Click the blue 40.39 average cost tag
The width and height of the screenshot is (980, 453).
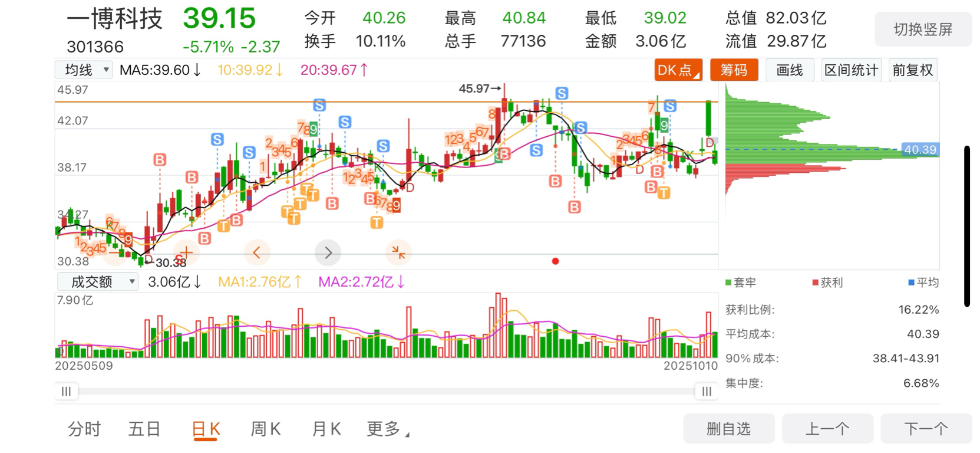point(920,150)
